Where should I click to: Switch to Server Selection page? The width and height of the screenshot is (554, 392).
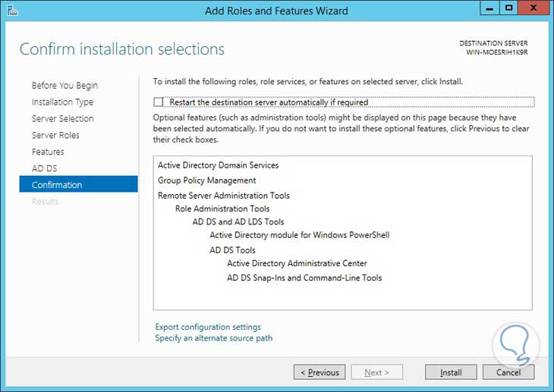tap(62, 119)
